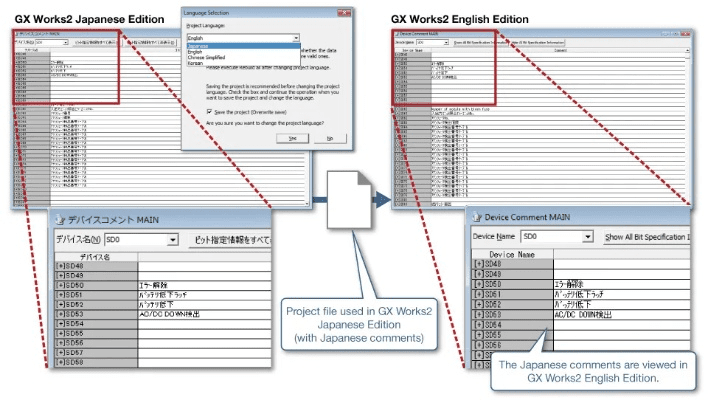Expand the SD53 row in English zoomed table
Viewport: 708px width, 400px height.
(478, 313)
